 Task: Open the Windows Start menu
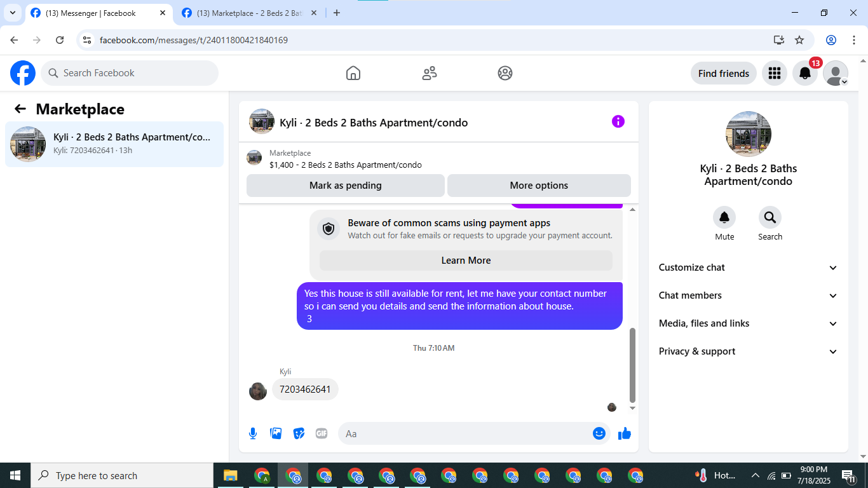pos(15,475)
